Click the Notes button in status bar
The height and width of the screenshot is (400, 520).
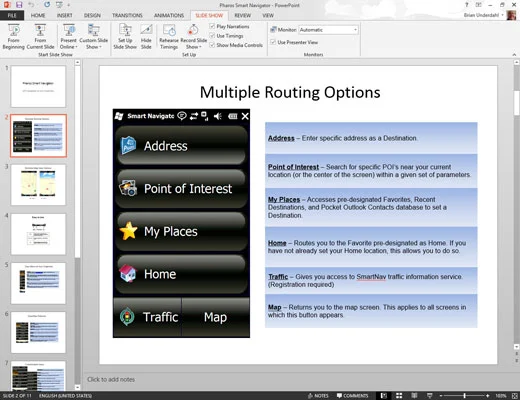tap(318, 396)
